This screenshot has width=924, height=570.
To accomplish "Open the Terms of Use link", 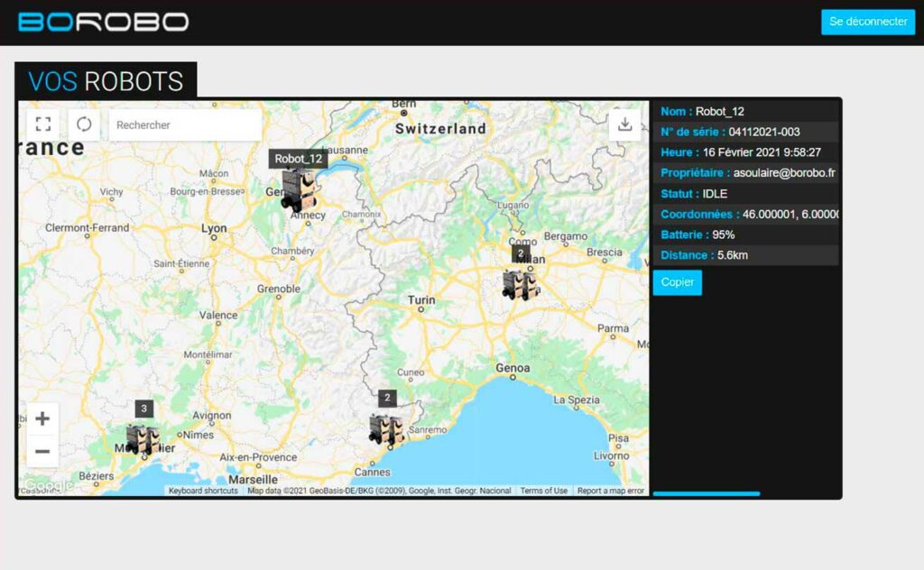I will coord(543,491).
